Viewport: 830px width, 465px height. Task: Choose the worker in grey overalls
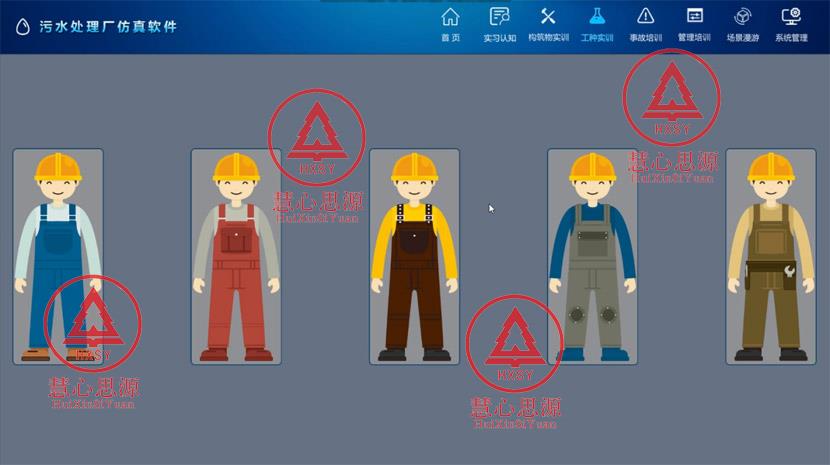[592, 256]
